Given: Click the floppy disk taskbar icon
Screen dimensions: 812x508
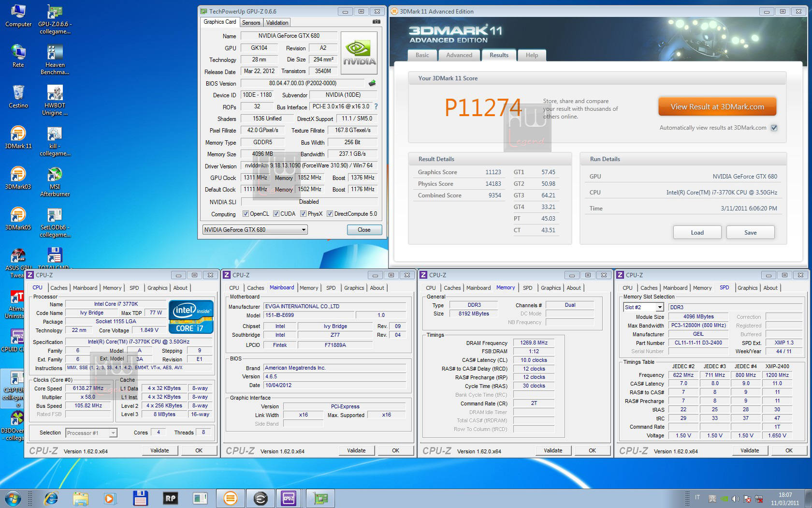Looking at the screenshot, I should 140,498.
